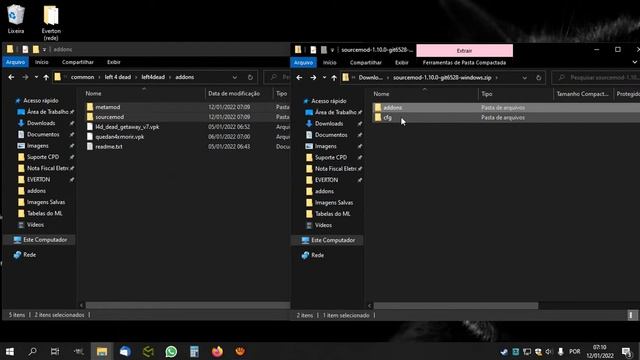The image size is (640, 360).
Task: Select quedan4xmore.vpk file
Action: (x=120, y=137)
